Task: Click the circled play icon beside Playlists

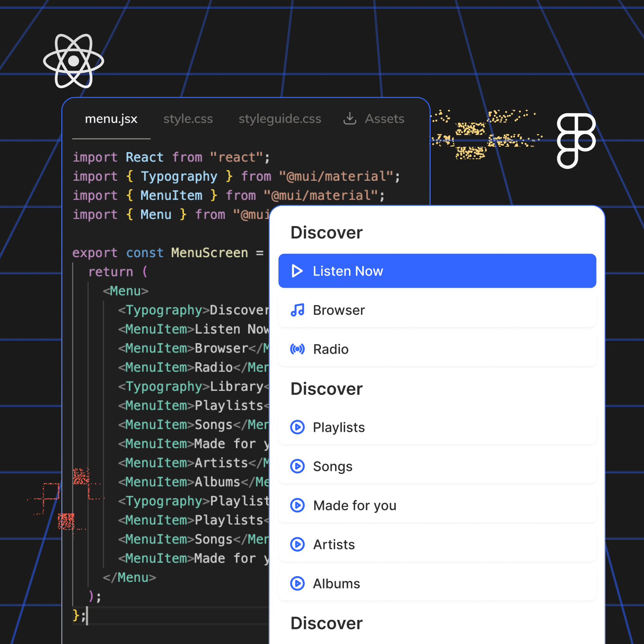Action: pyautogui.click(x=297, y=427)
